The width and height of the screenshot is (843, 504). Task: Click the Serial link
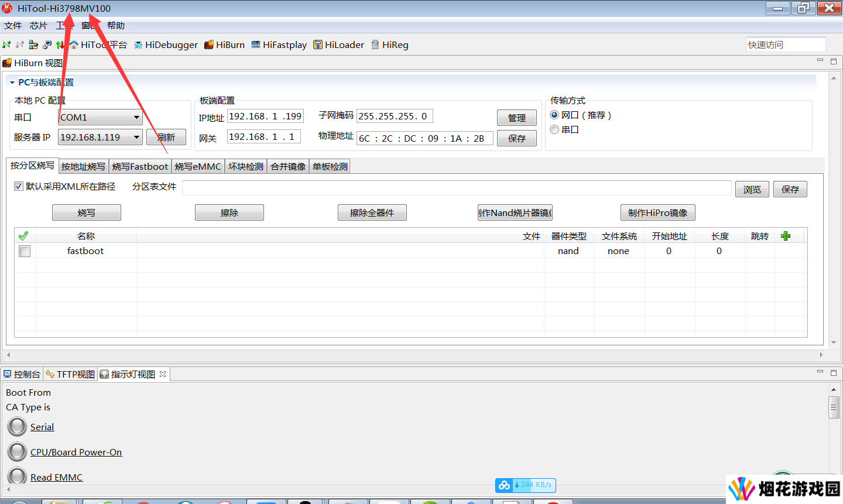coord(42,427)
